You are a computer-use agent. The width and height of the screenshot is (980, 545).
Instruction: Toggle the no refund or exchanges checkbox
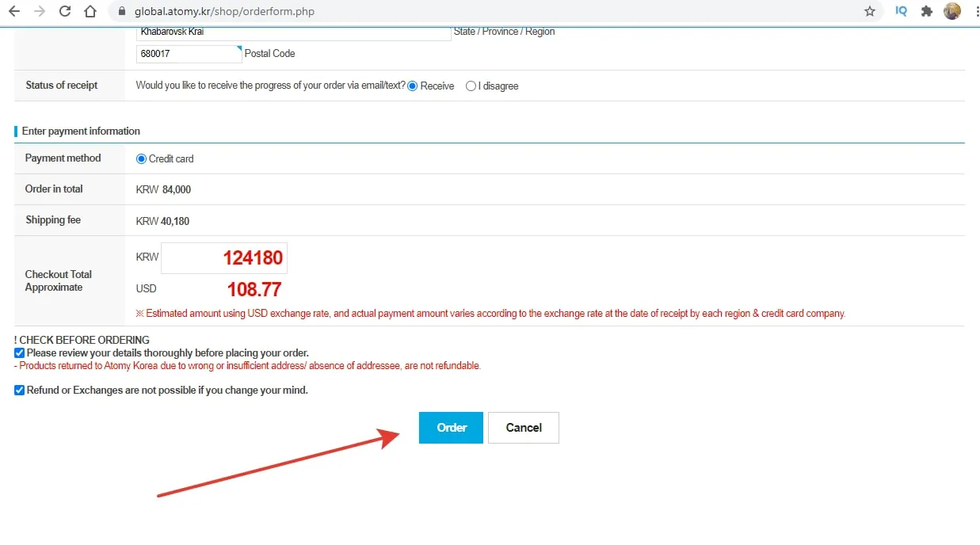pyautogui.click(x=20, y=391)
